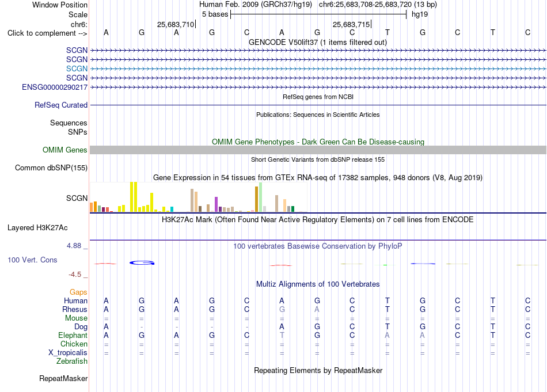Click the 4.88 PhyloP upper axis value
The image size is (547, 392).
pos(74,246)
